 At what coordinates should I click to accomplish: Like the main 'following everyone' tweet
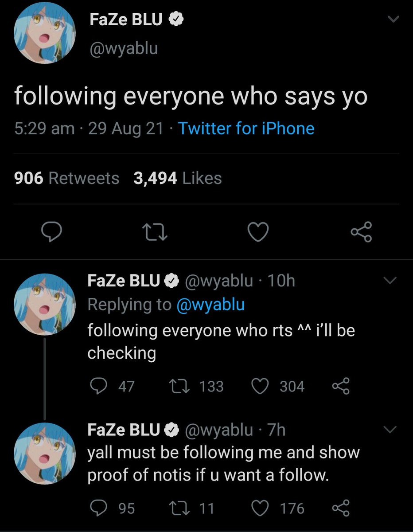258,232
